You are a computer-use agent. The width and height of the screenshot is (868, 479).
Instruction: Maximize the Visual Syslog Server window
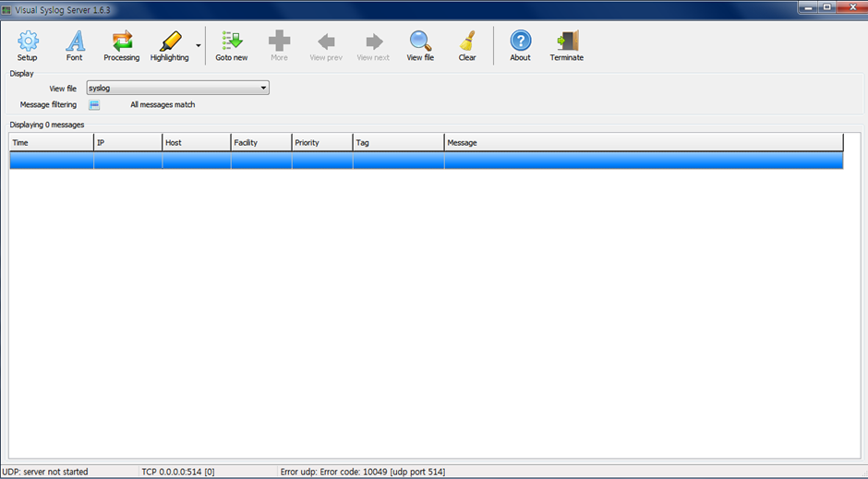(x=827, y=7)
